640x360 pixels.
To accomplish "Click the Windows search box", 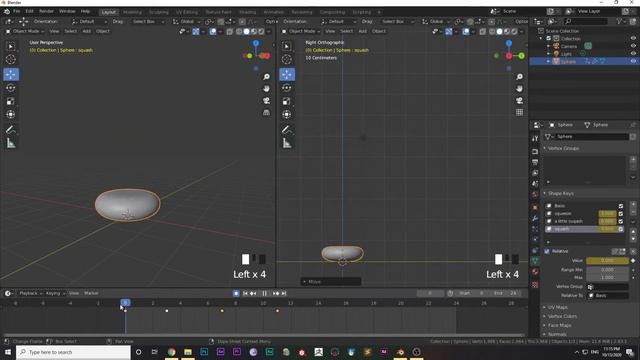I will click(x=73, y=352).
